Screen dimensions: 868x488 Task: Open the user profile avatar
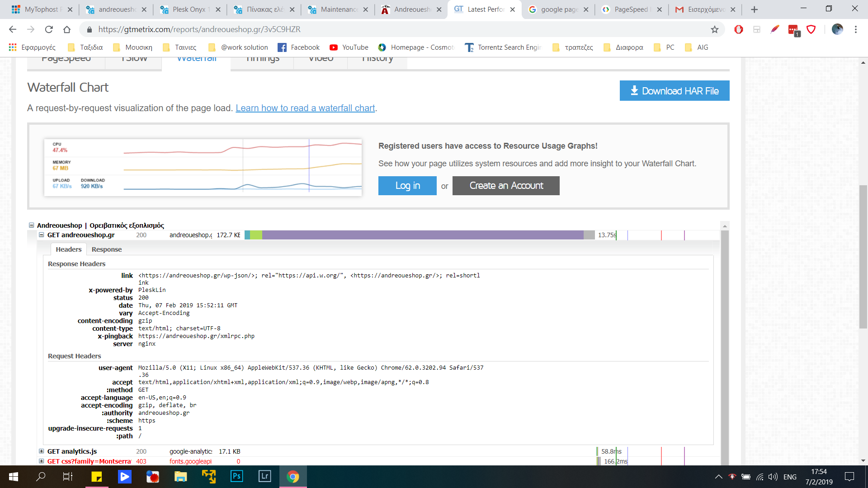point(837,29)
